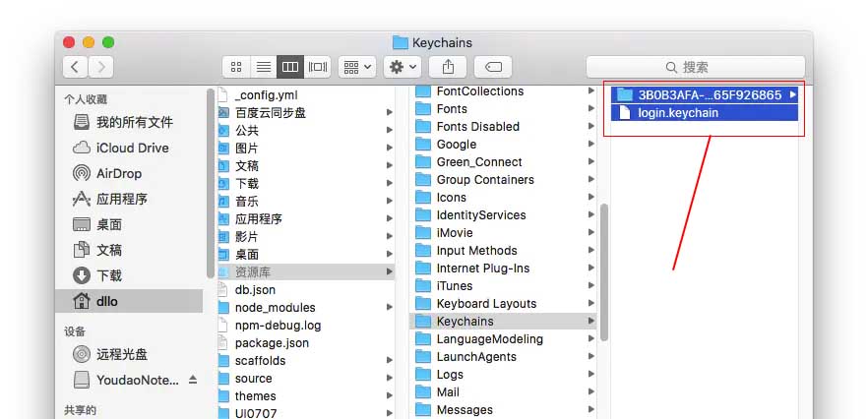Select 远程光盘 under devices
Screen dimensions: 868x419
(129, 354)
